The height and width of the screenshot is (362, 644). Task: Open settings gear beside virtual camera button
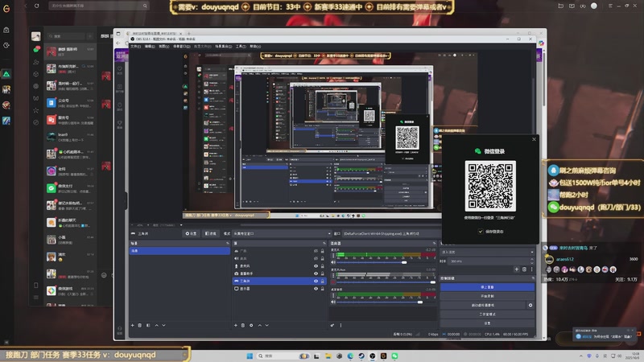coord(530,306)
